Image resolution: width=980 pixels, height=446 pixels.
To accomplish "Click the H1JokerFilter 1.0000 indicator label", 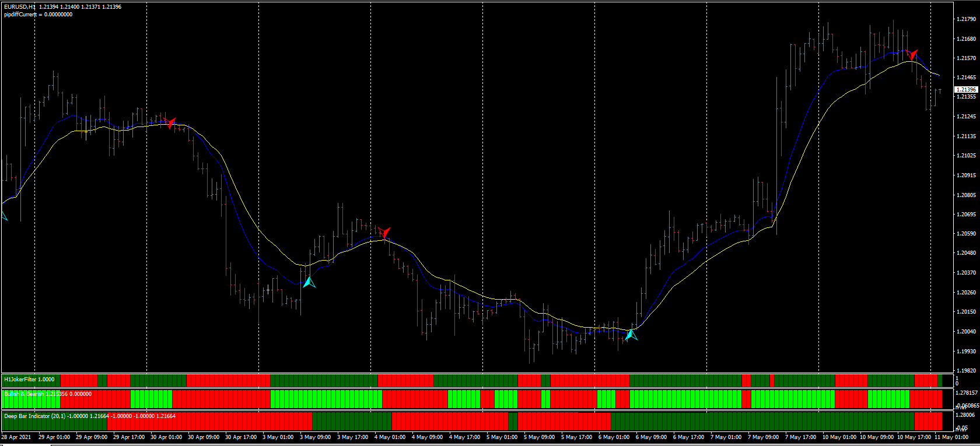I will click(x=29, y=380).
